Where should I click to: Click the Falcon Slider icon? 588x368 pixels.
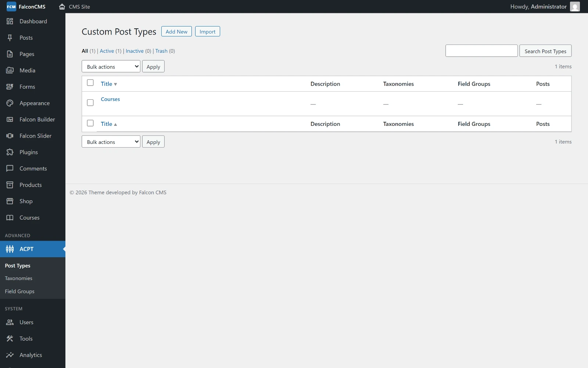click(x=10, y=136)
